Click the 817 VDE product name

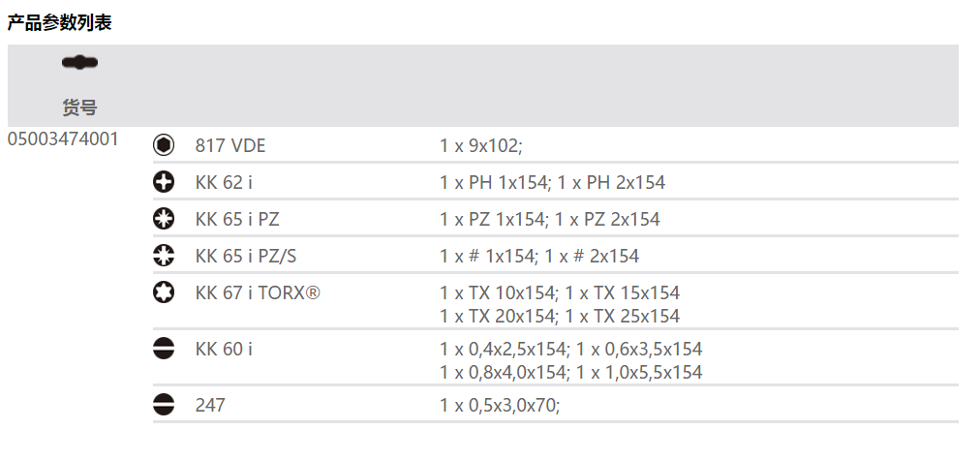(230, 146)
